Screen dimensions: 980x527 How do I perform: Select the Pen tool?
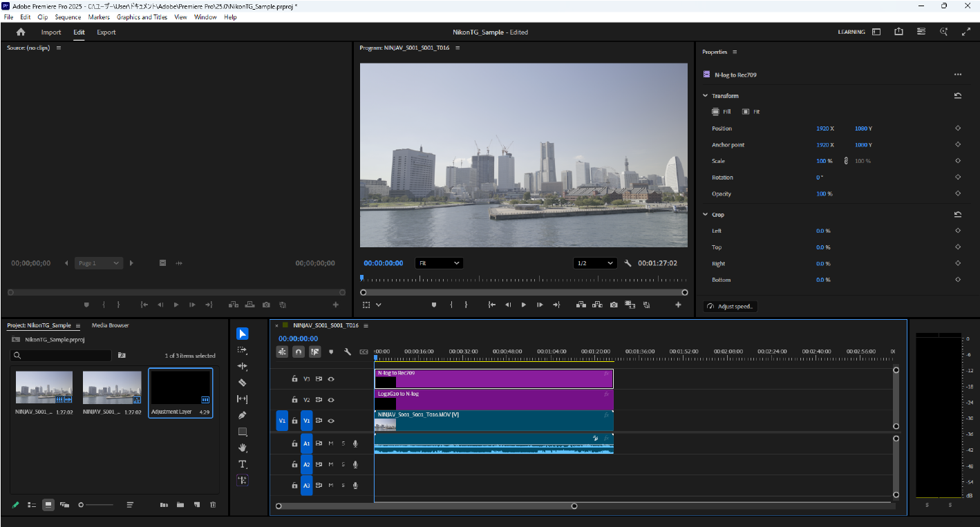click(x=242, y=415)
